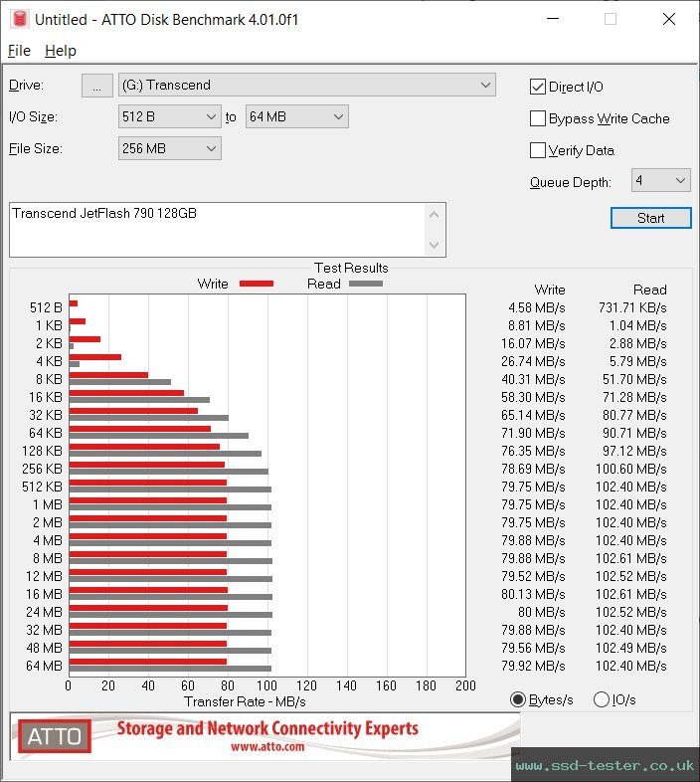Click the 79.92 MB/s write value
The height and width of the screenshot is (782, 700).
[x=533, y=666]
